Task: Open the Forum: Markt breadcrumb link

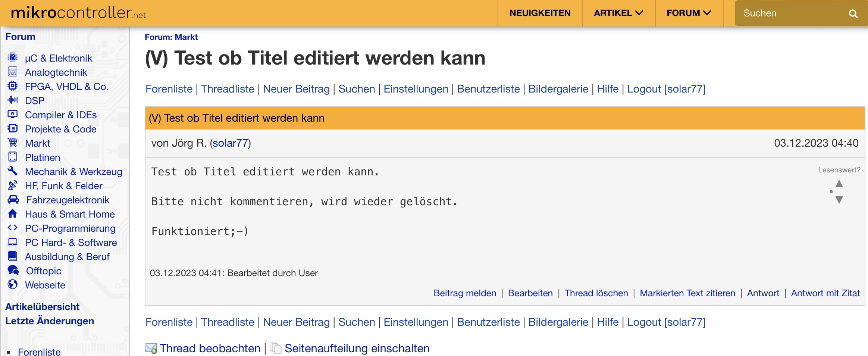Action: click(171, 37)
